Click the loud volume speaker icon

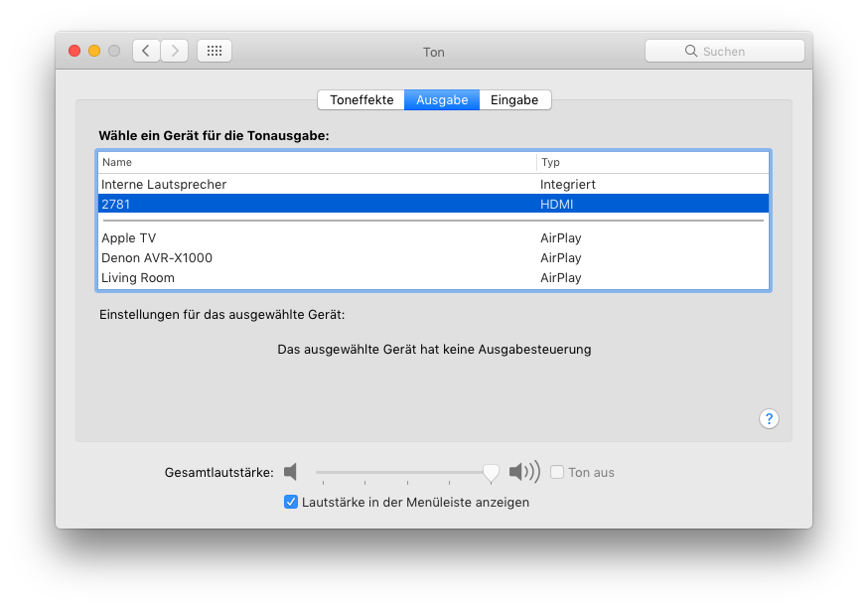pos(524,472)
